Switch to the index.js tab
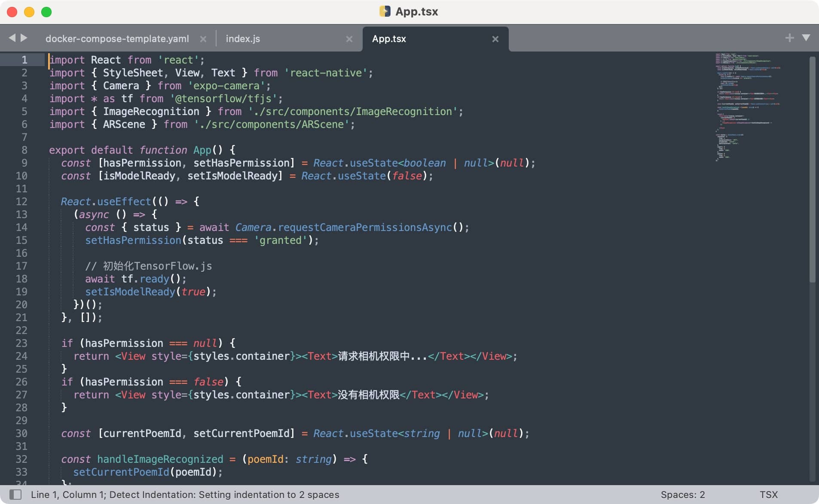The height and width of the screenshot is (504, 819). coord(243,39)
